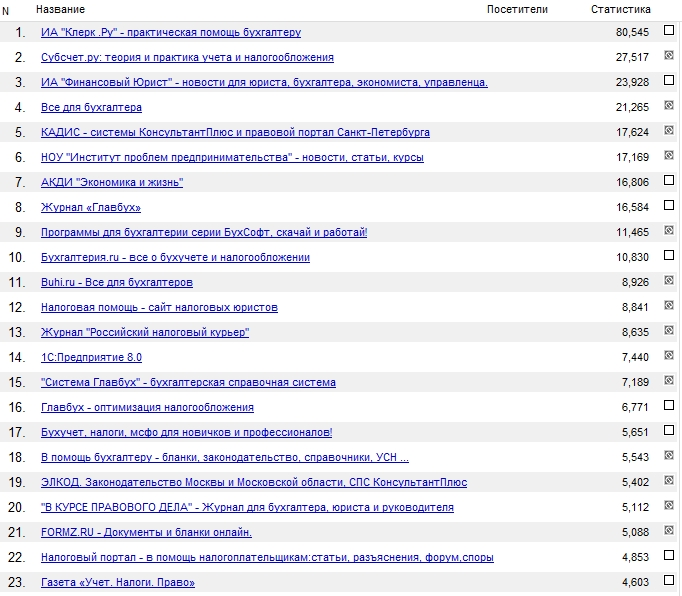This screenshot has width=682, height=596.
Task: Open Программы для бухгалтерии серии БухСофт link
Action: click(x=204, y=233)
